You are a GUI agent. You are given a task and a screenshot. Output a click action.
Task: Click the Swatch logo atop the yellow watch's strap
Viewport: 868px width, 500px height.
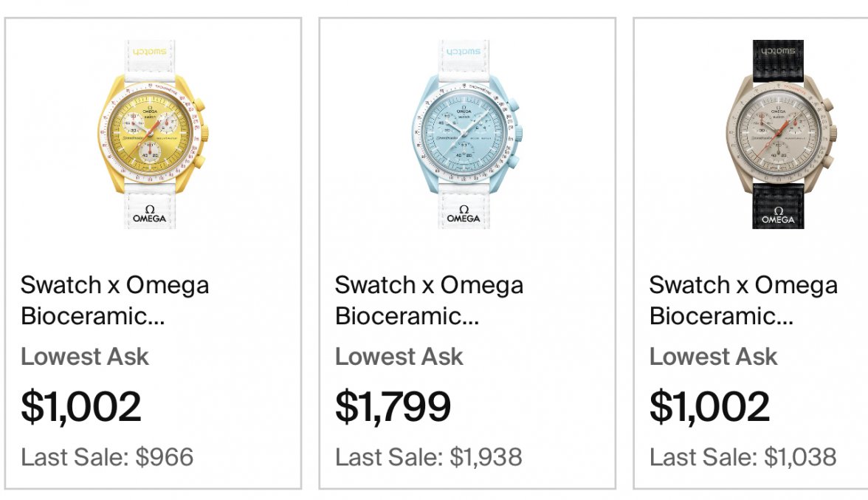(x=151, y=53)
